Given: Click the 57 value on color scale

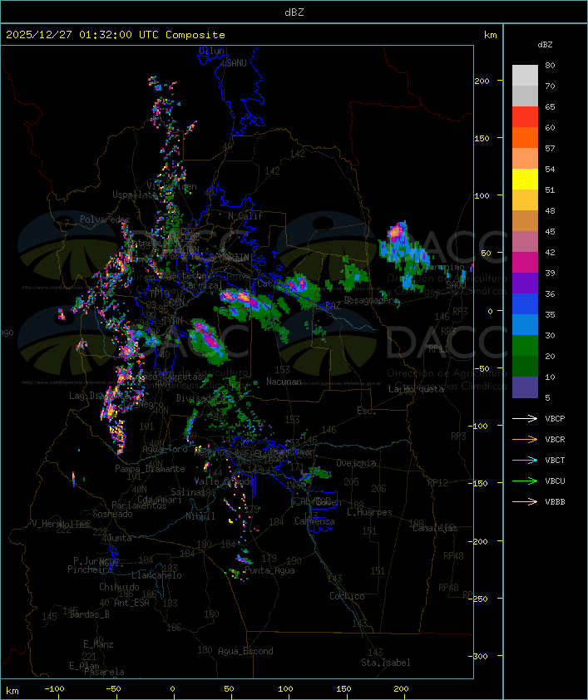Looking at the screenshot, I should (550, 148).
